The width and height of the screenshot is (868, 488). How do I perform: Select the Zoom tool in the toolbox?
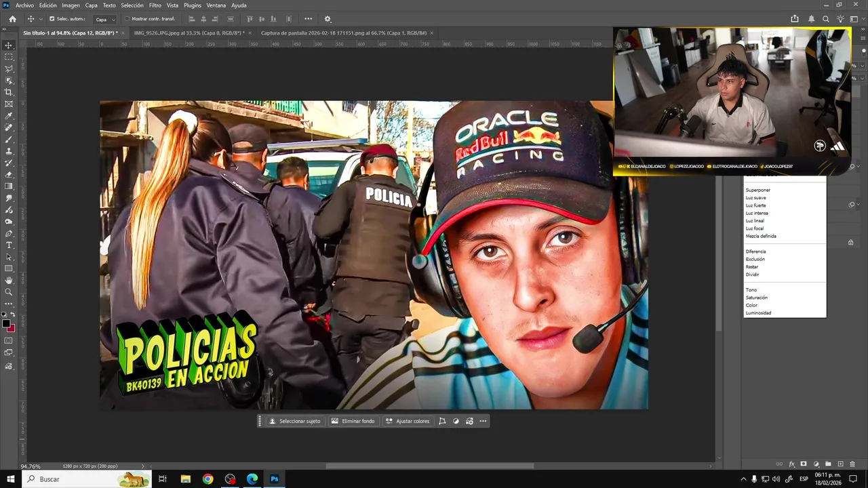click(x=9, y=292)
